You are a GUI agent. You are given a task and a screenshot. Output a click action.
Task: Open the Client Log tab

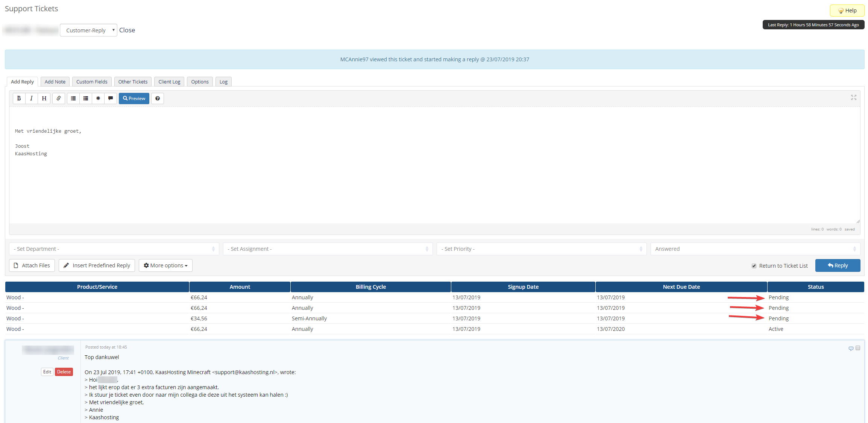click(169, 82)
